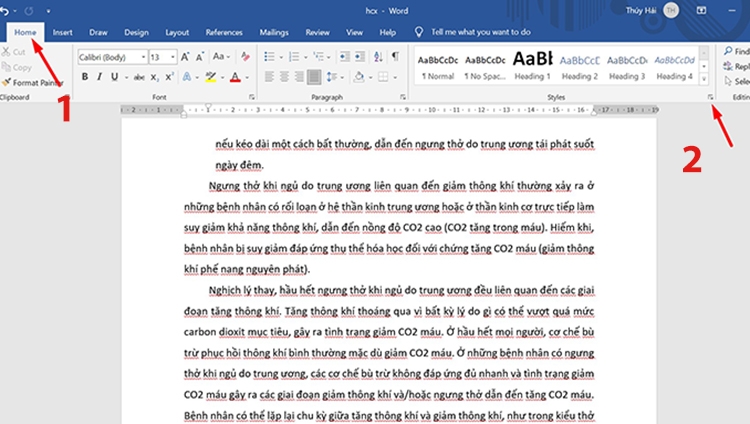Toggle Superscript formatting
The image size is (750, 424).
click(169, 77)
